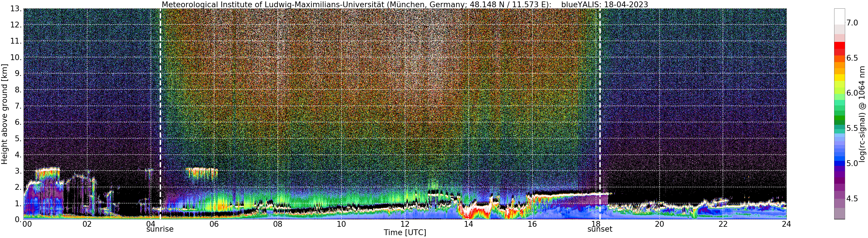The width and height of the screenshot is (868, 238).
Task: Click the '4.' height axis tick
Action: 18,155
